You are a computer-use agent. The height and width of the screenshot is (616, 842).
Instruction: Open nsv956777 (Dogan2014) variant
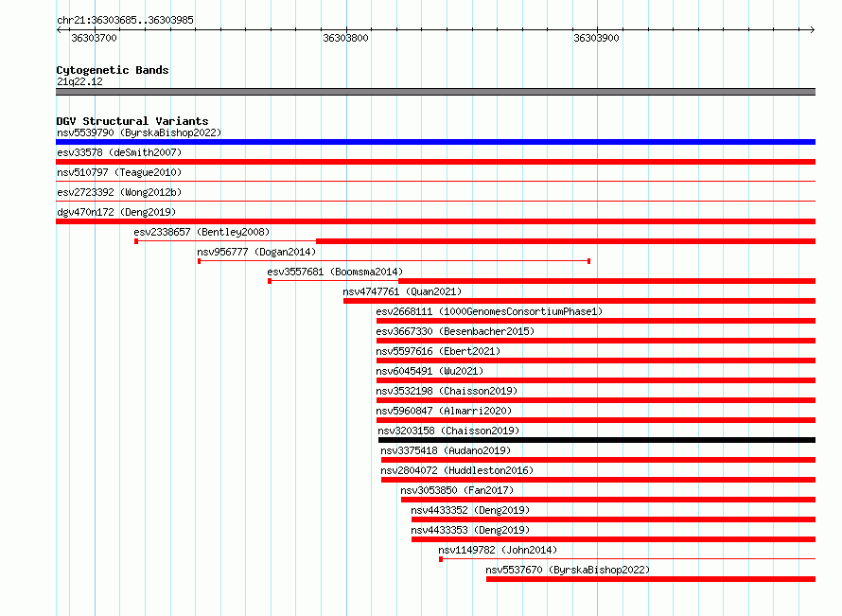tap(256, 252)
